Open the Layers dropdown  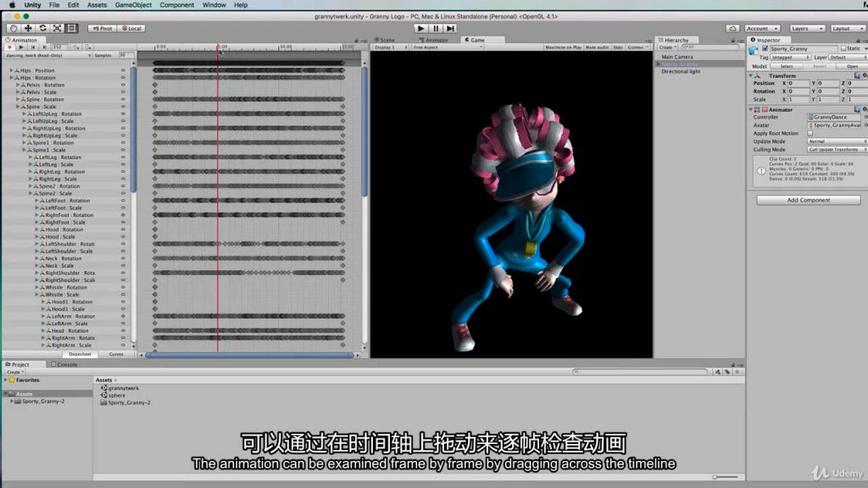[806, 28]
